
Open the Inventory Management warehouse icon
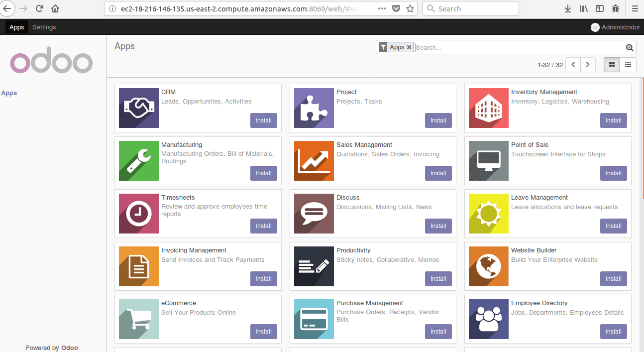(x=489, y=108)
